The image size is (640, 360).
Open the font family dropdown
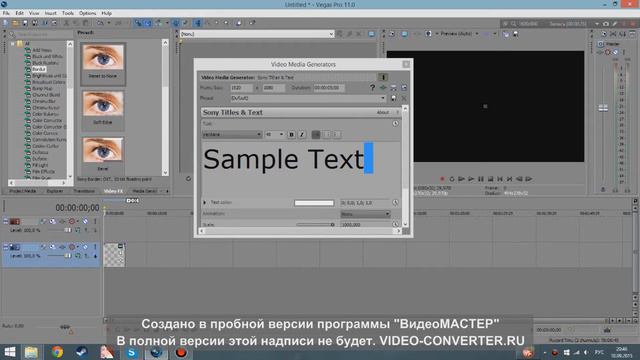[x=232, y=135]
